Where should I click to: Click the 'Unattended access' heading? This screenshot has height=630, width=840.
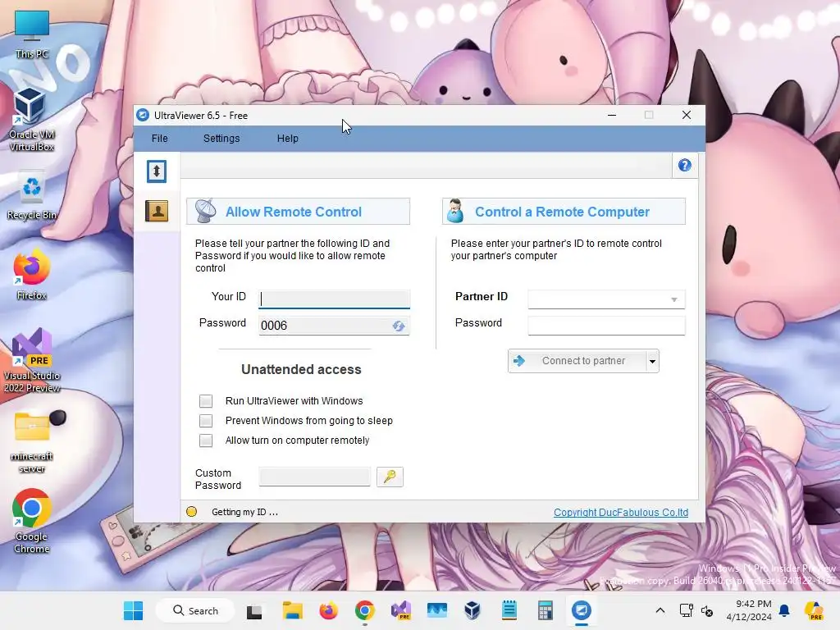click(301, 369)
